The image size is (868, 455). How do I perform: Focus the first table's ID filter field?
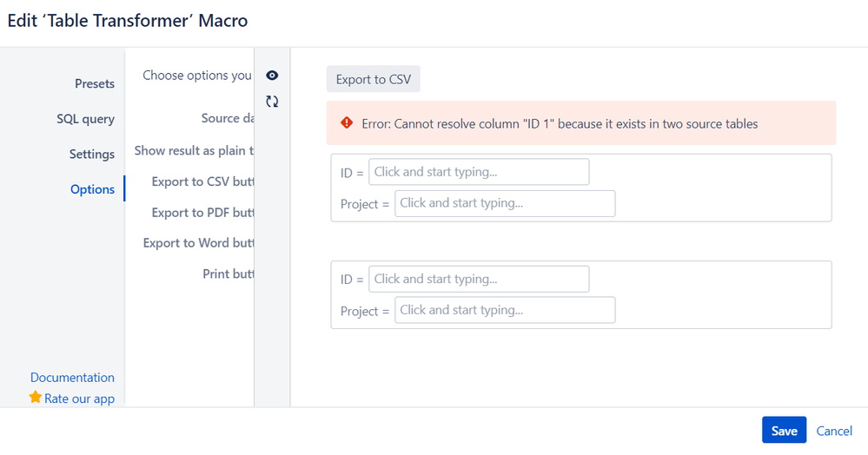pos(479,172)
